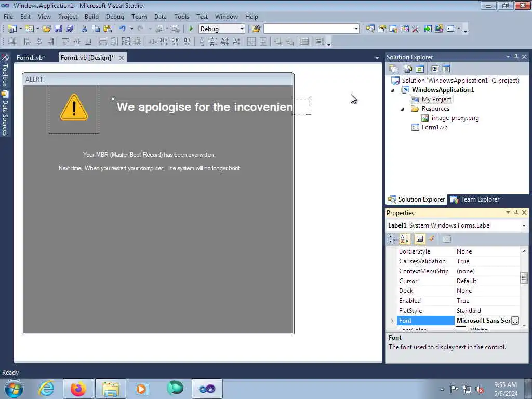
Task: Click the Add New Item toolbar icon
Action: tap(30, 29)
